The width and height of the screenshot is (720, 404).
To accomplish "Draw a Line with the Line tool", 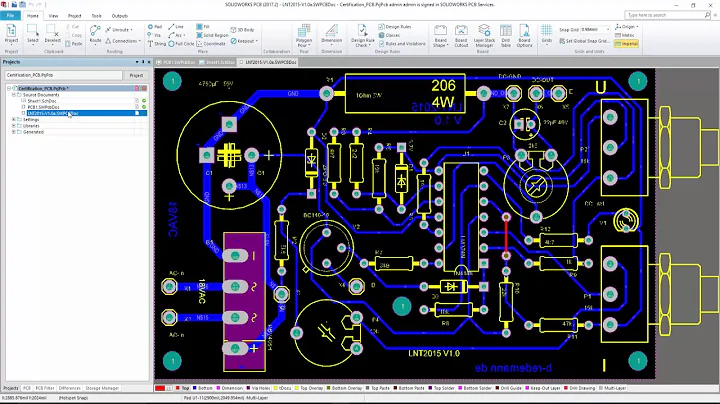I will (176, 27).
